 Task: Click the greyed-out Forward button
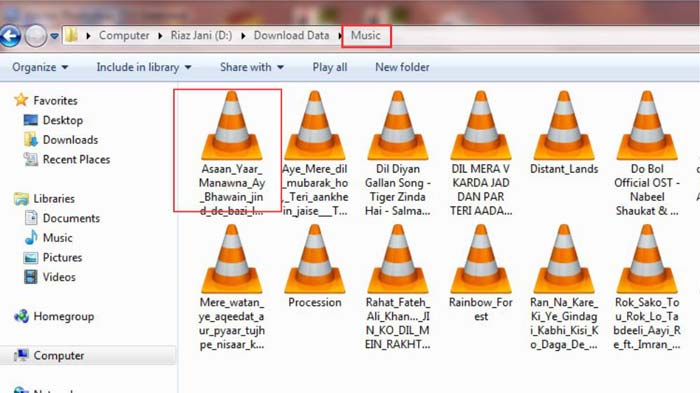[x=36, y=36]
